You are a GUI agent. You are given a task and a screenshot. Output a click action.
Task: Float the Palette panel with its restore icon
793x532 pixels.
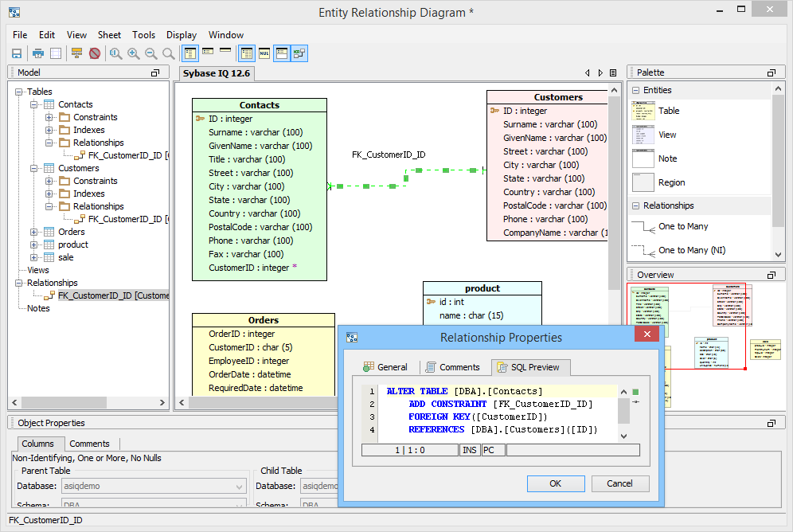coord(772,72)
